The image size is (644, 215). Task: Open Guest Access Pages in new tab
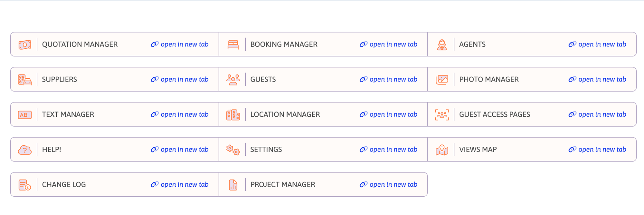point(602,115)
